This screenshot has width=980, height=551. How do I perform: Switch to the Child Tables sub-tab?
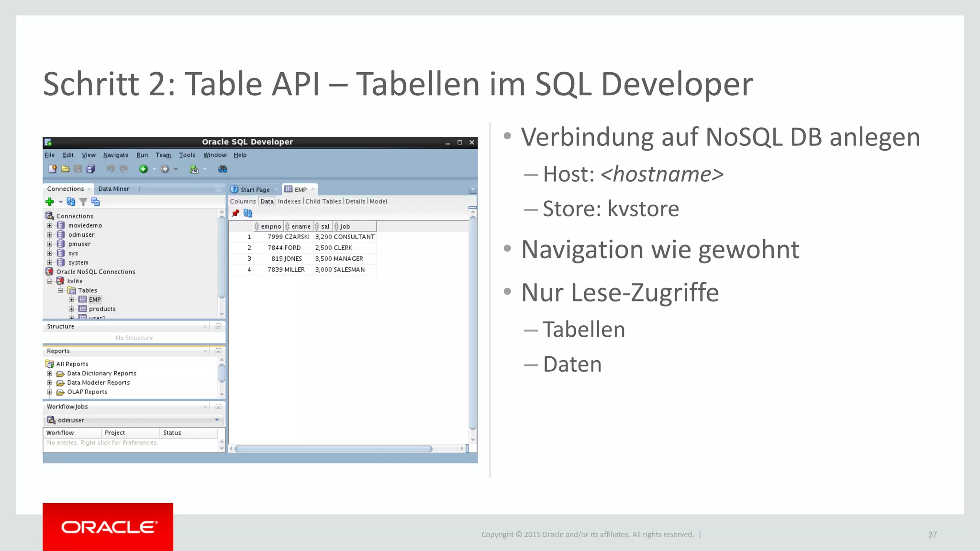click(323, 201)
